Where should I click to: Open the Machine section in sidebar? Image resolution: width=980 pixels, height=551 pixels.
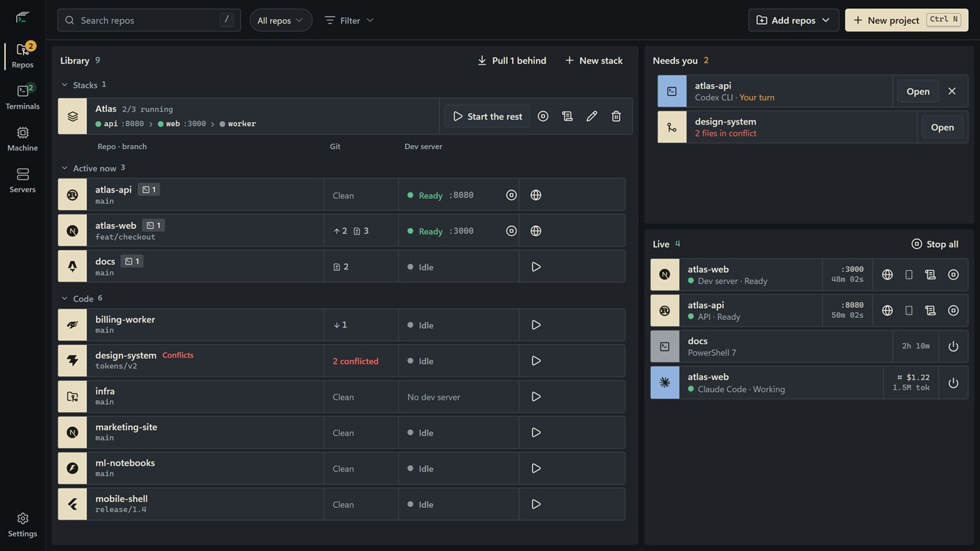[x=22, y=139]
